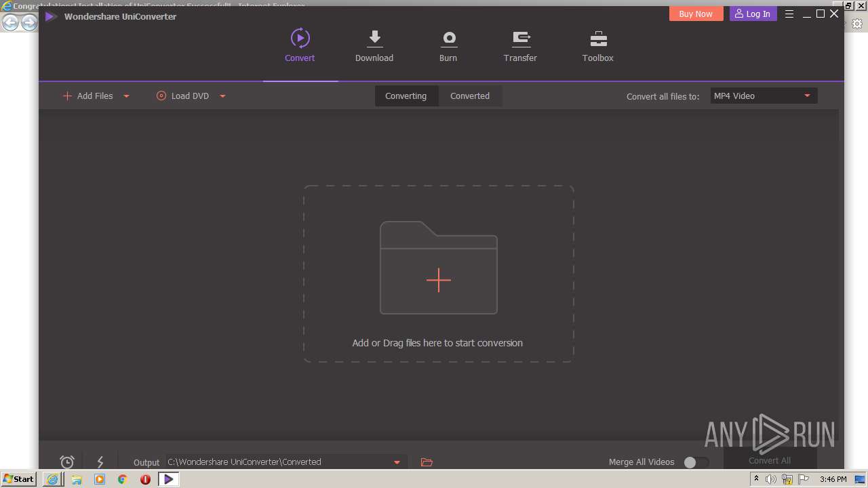Open File Explorer from taskbar
Image resolution: width=868 pixels, height=488 pixels.
pyautogui.click(x=77, y=479)
